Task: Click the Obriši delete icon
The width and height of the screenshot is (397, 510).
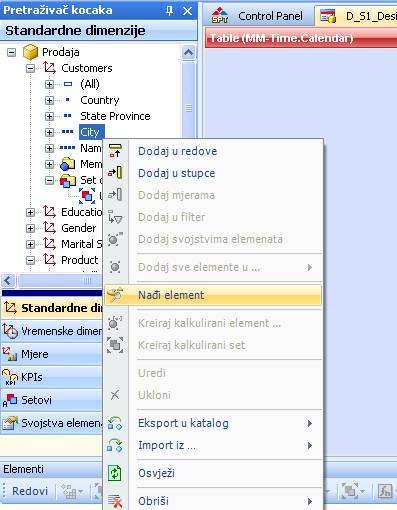Action: [x=115, y=501]
